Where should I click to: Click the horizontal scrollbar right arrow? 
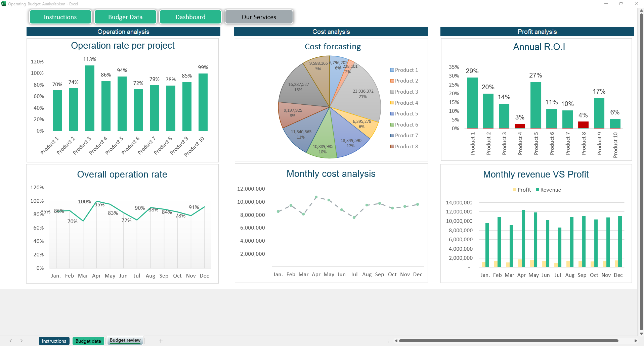[635, 341]
